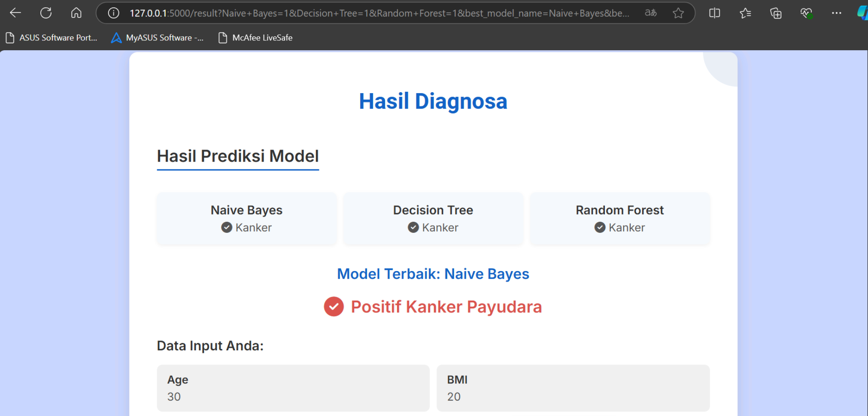This screenshot has height=416, width=868.
Task: Open split screen view
Action: click(x=714, y=13)
